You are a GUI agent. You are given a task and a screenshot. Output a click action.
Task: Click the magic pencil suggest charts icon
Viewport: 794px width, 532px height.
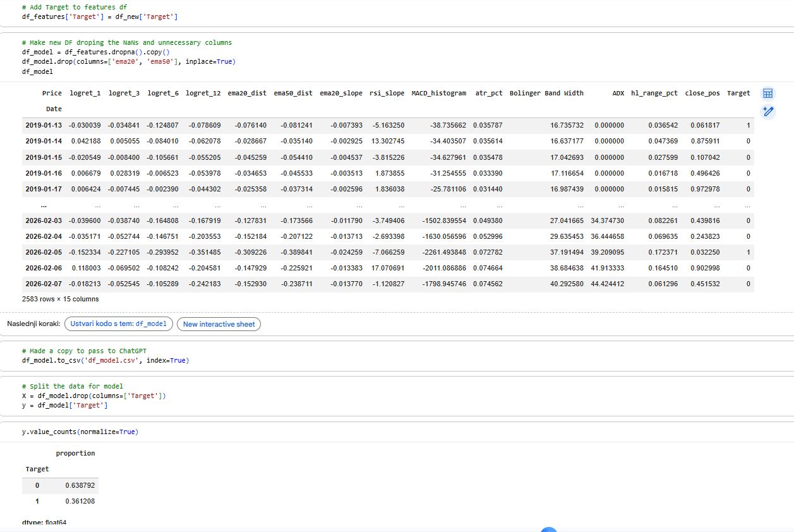(x=767, y=112)
